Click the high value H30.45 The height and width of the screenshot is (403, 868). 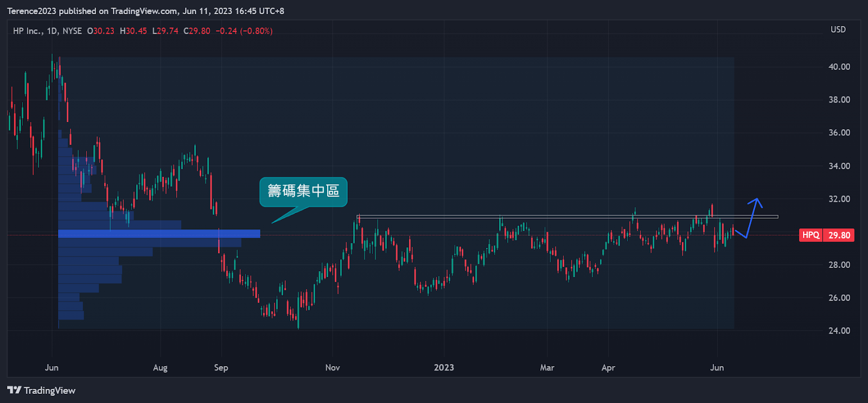(133, 31)
